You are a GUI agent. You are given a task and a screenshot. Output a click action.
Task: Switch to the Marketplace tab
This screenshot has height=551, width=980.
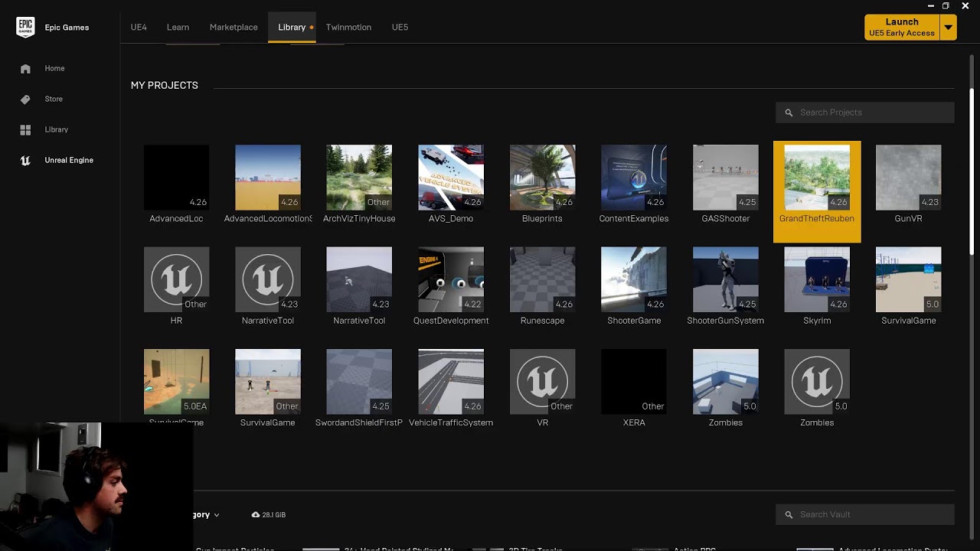[x=234, y=27]
